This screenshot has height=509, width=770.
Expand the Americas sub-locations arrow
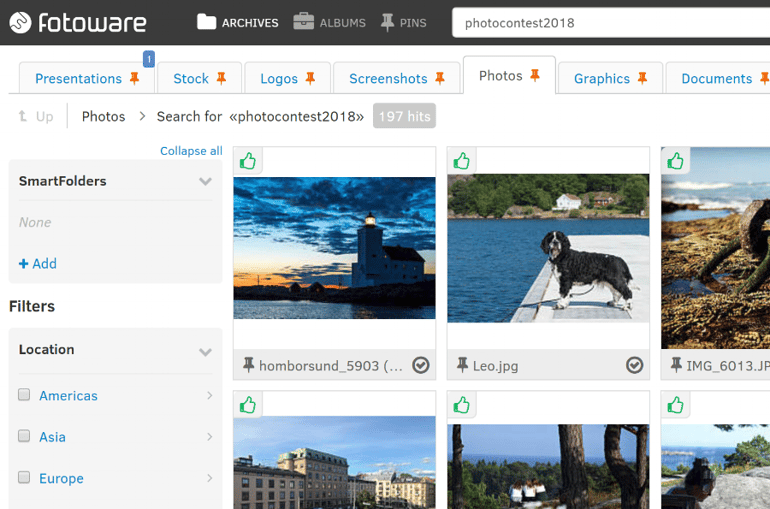tap(210, 395)
